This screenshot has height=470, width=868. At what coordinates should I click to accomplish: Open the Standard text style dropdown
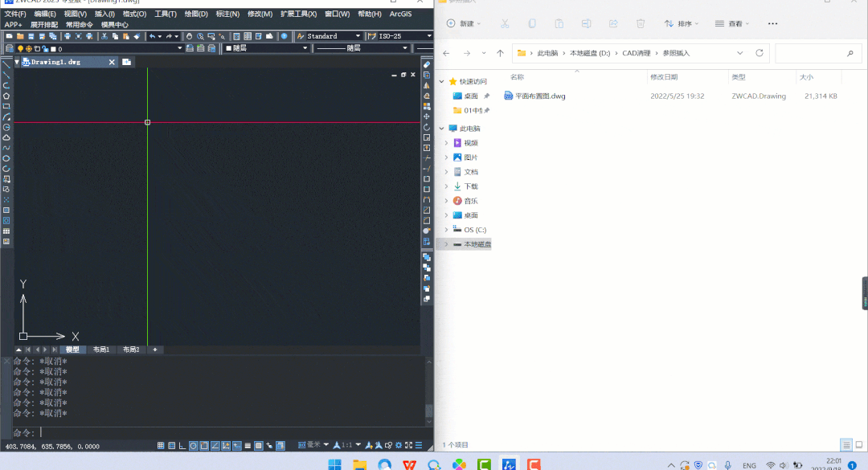click(358, 36)
